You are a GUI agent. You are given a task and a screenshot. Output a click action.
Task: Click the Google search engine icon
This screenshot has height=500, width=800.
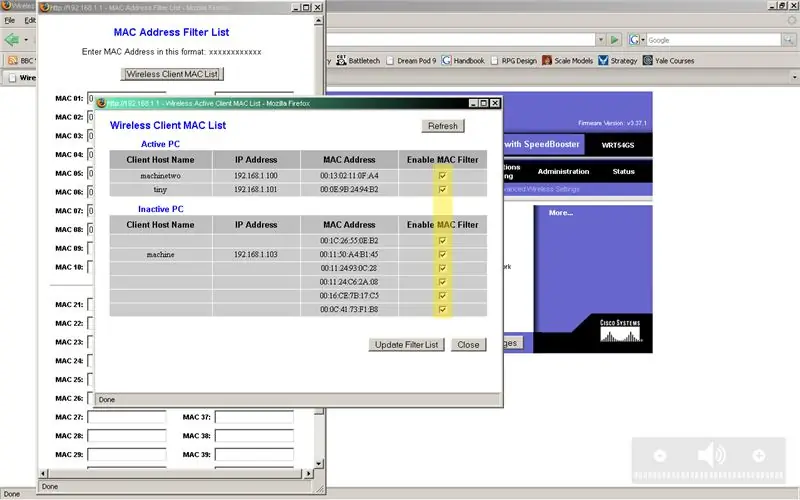634,40
